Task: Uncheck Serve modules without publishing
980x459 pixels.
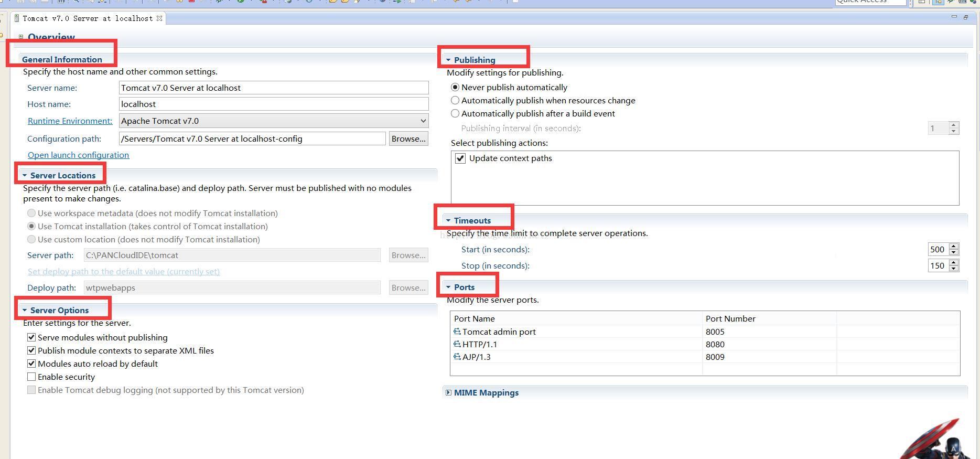Action: tap(31, 337)
